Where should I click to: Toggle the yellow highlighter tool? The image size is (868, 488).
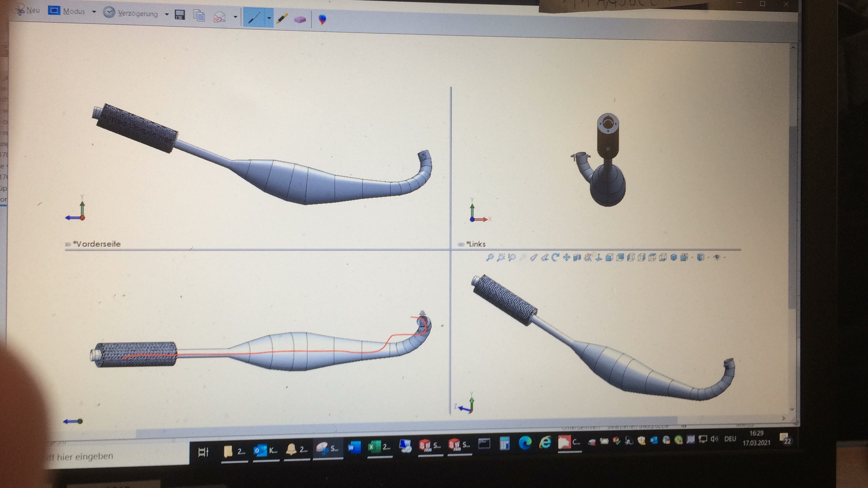[x=283, y=19]
